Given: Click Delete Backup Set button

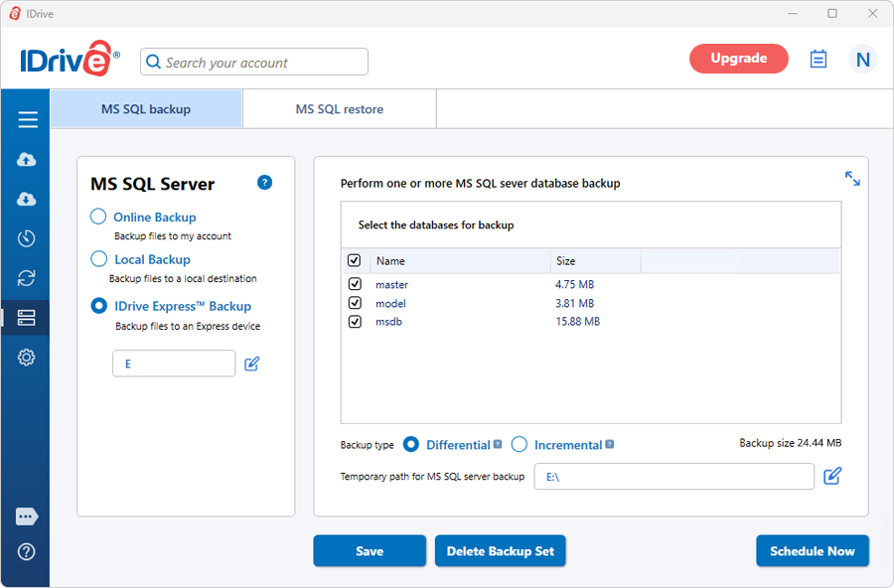Looking at the screenshot, I should (x=500, y=551).
